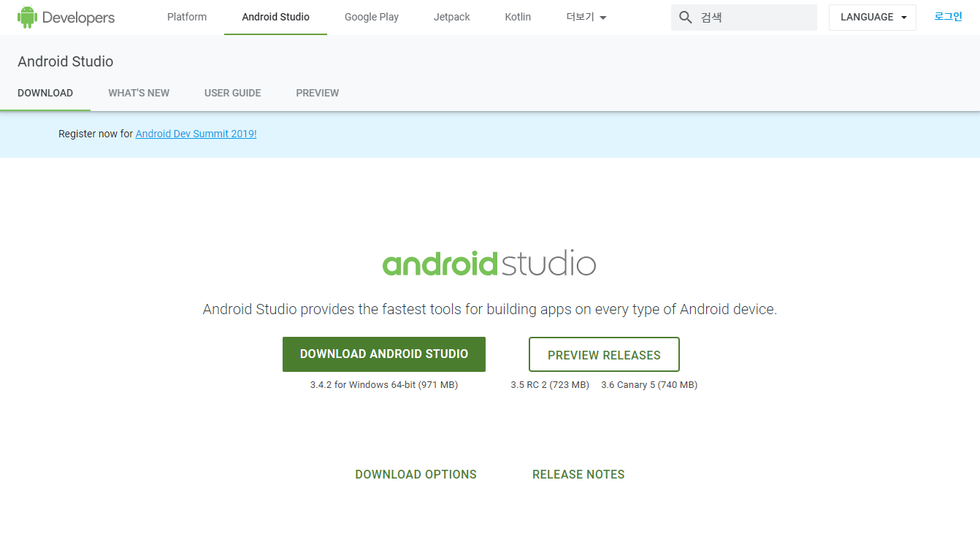Click the Android Developers logo
Image resolution: width=980 pixels, height=537 pixels.
pyautogui.click(x=66, y=17)
